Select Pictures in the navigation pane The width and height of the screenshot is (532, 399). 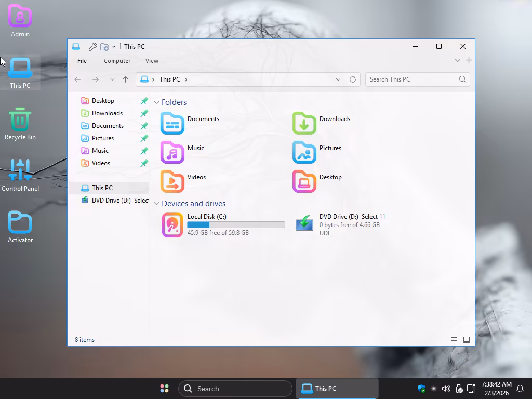[x=103, y=138]
